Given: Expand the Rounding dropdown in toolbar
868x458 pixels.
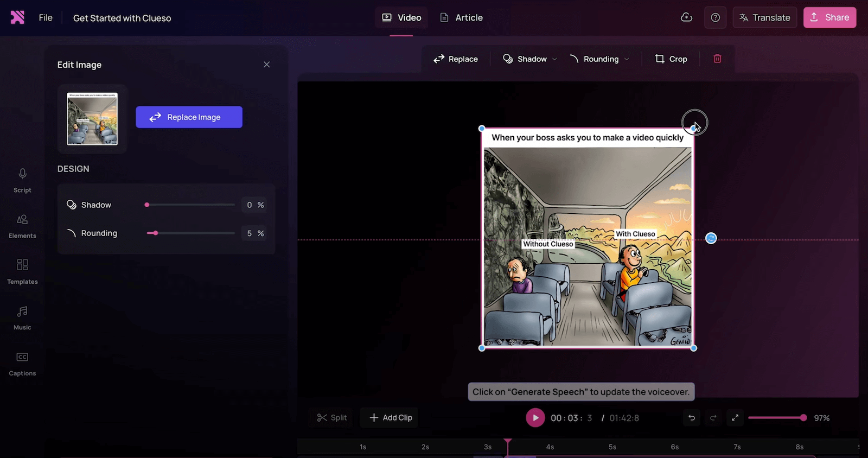Looking at the screenshot, I should click(x=599, y=59).
